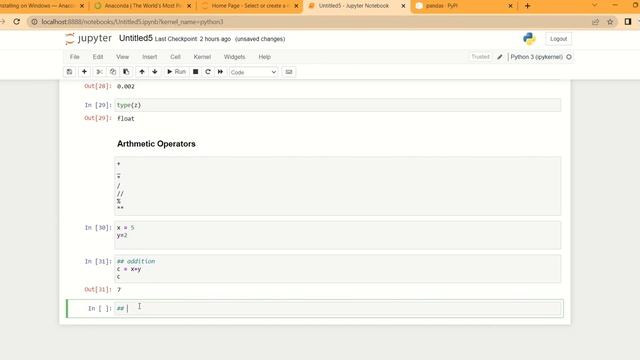Viewport: 640px width, 360px height.
Task: Interrupt the kernel with stop icon
Action: point(196,72)
